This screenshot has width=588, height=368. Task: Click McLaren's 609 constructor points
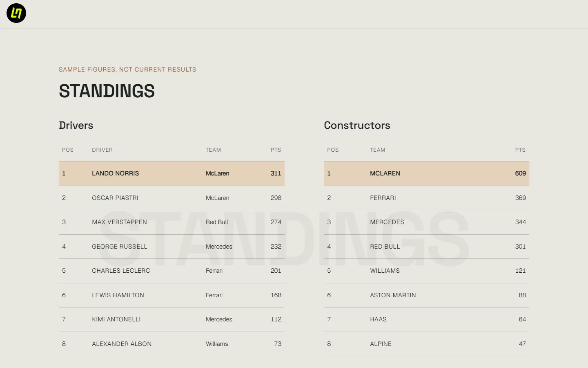pyautogui.click(x=520, y=173)
